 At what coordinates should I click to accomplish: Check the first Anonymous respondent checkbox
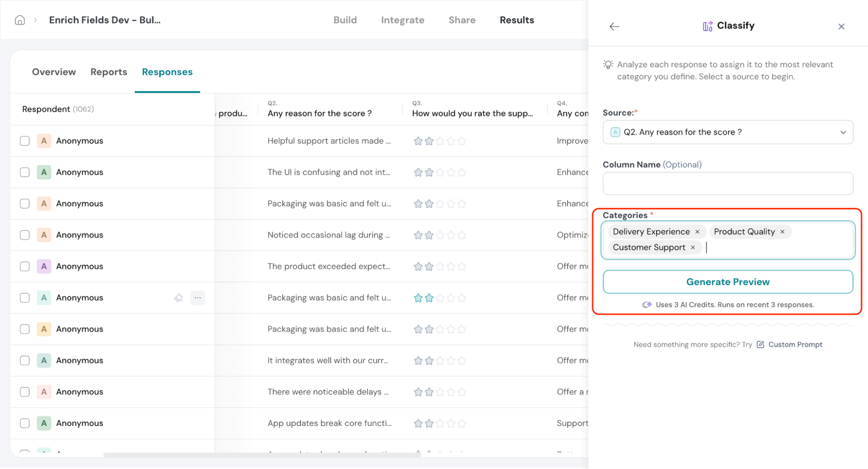(x=25, y=141)
